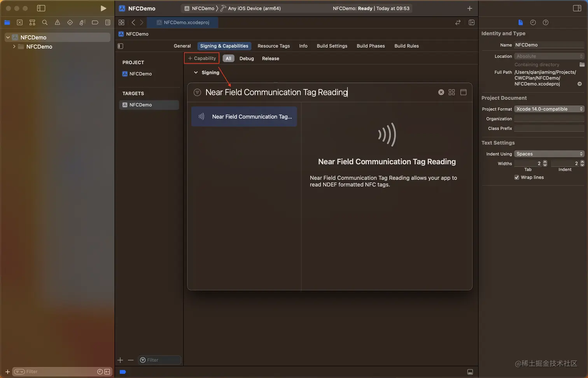Run the project with the play button

click(x=103, y=8)
